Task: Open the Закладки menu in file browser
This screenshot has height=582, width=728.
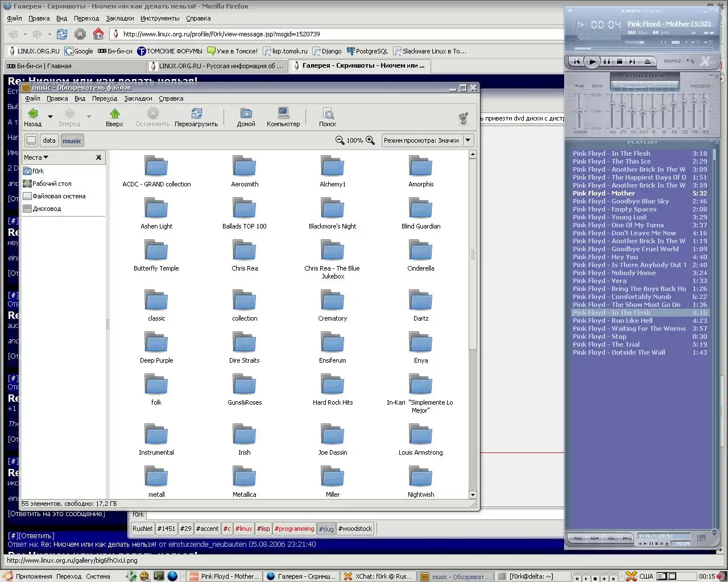Action: (x=138, y=98)
